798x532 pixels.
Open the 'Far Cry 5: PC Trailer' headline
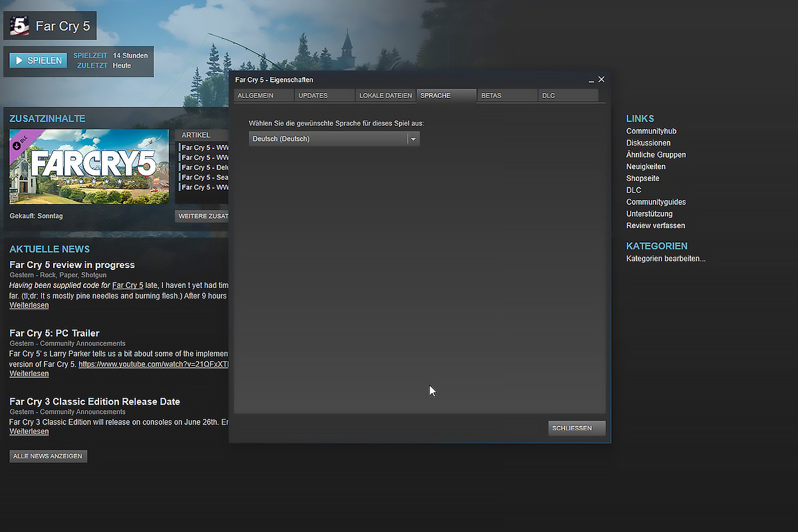(55, 333)
